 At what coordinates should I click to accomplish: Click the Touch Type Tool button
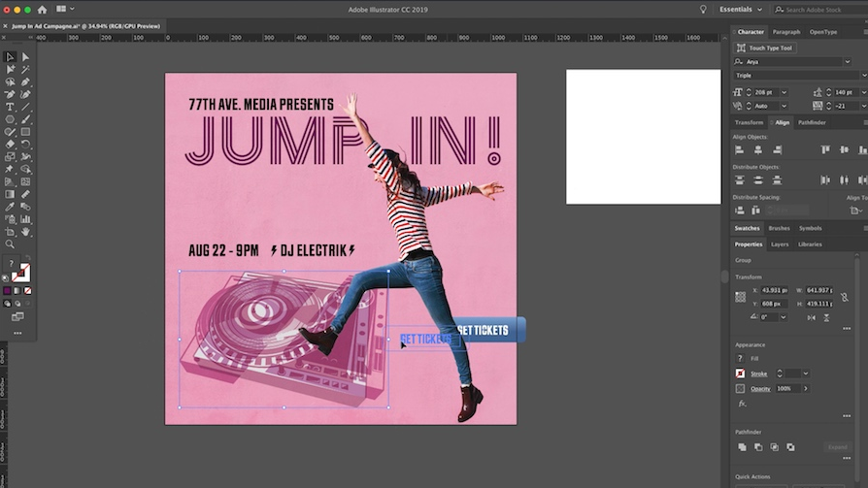[764, 48]
